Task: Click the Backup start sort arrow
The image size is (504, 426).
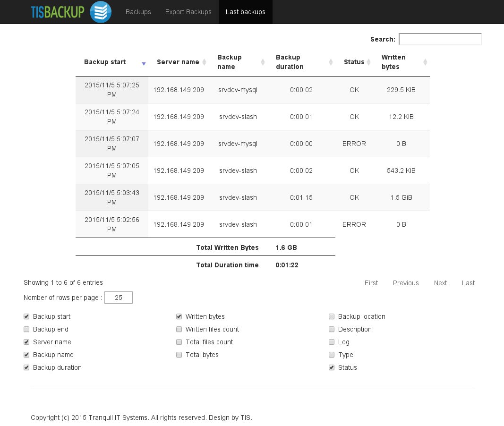Action: pos(144,63)
